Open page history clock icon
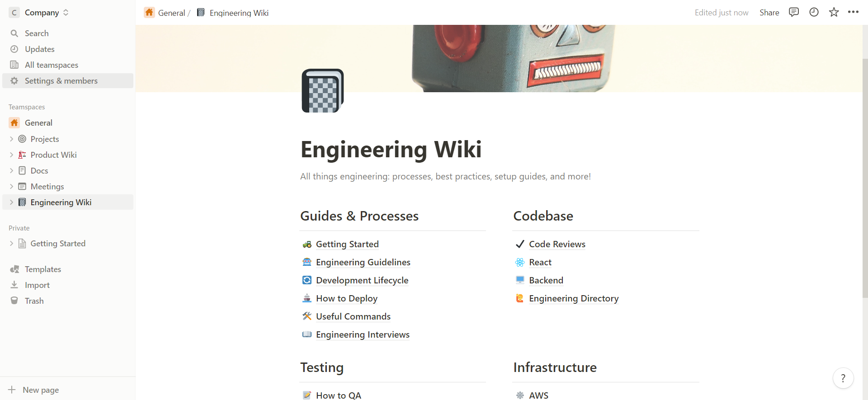 coord(814,12)
